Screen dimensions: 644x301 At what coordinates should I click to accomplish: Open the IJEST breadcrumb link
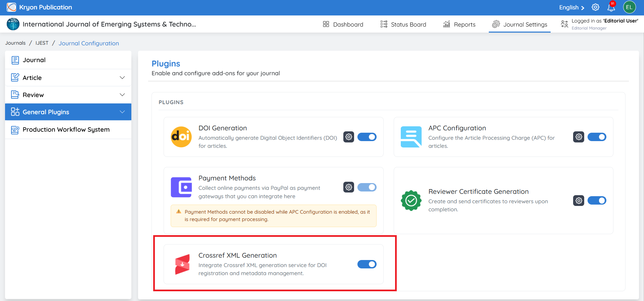click(42, 43)
